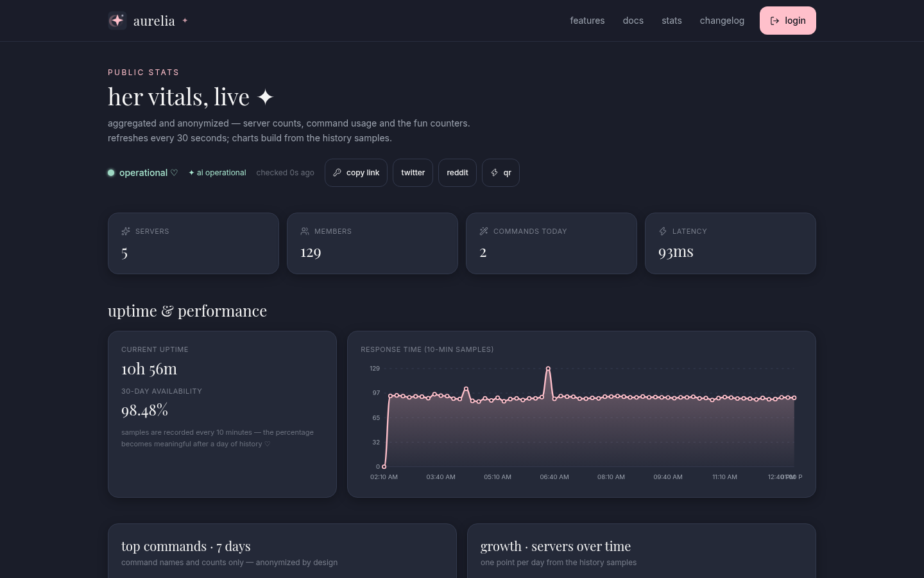Click the 93ms latency value
The image size is (924, 578).
tap(676, 252)
